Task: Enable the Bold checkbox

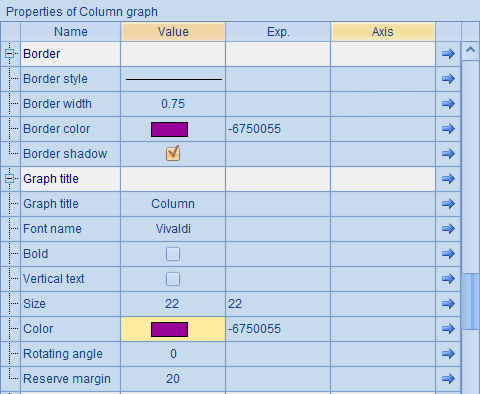Action: [x=173, y=254]
